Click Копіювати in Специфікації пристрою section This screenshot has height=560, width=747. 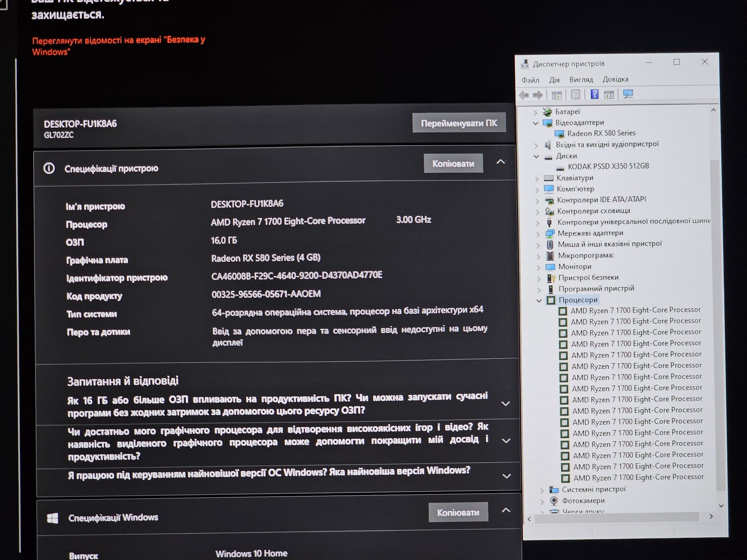click(453, 164)
